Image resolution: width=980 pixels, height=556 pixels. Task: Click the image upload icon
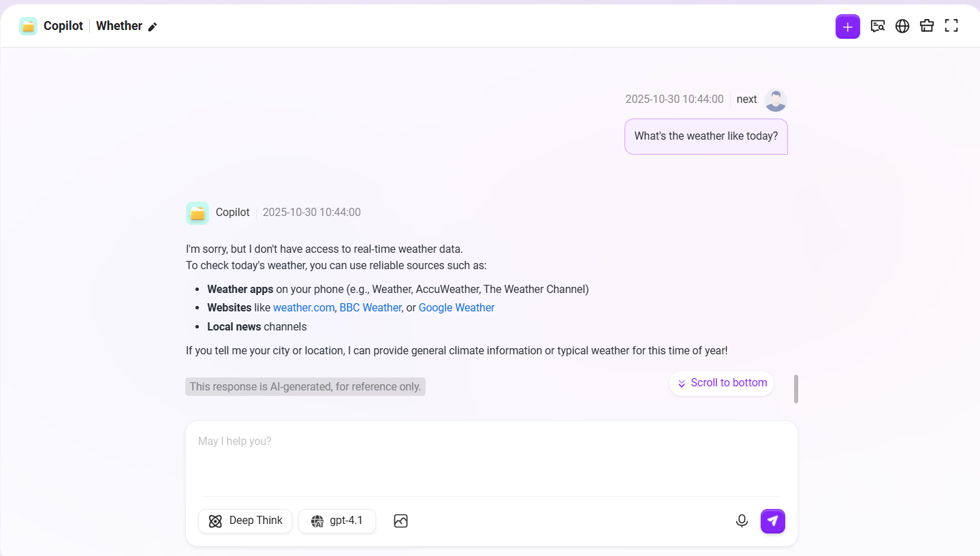[400, 521]
